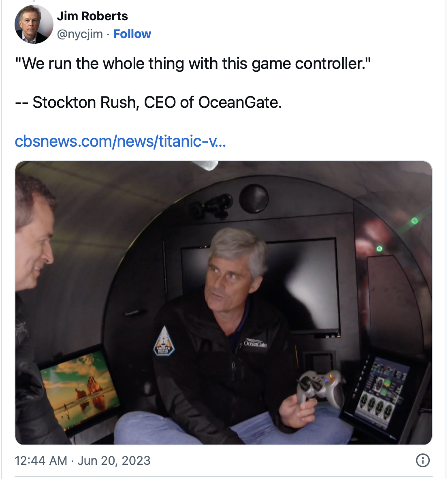This screenshot has width=448, height=479.
Task: Click the Stockton Rush, CEO of OceanGate line
Action: pos(148,102)
